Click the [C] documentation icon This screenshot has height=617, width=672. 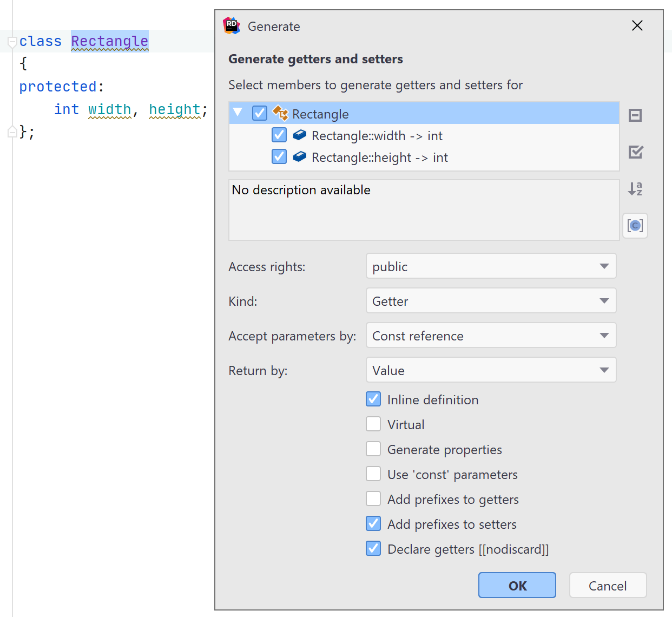coord(635,226)
